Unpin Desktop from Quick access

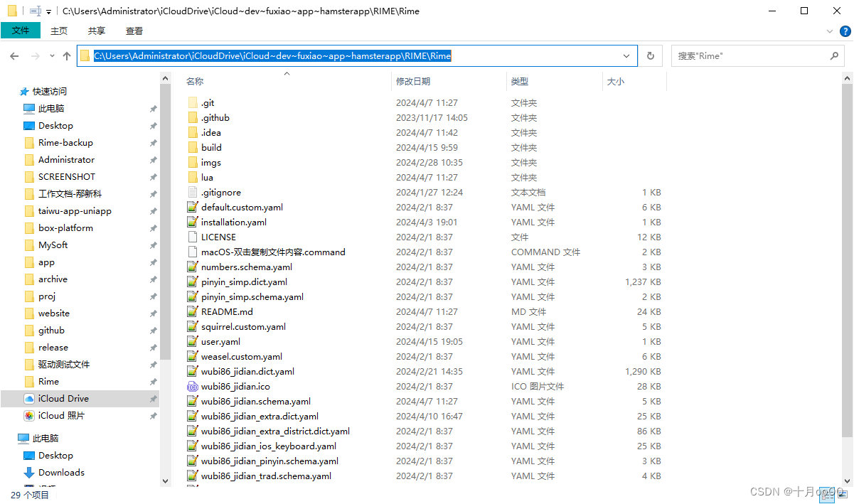152,125
